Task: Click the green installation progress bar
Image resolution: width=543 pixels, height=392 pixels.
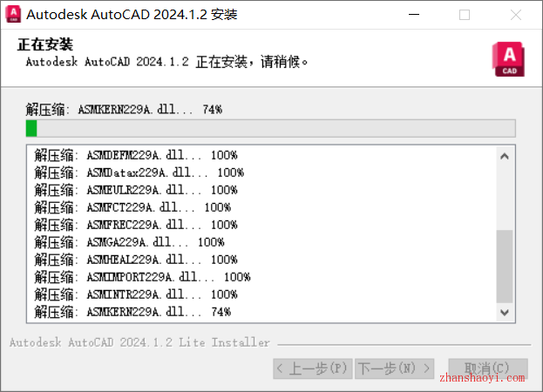Action: click(271, 128)
